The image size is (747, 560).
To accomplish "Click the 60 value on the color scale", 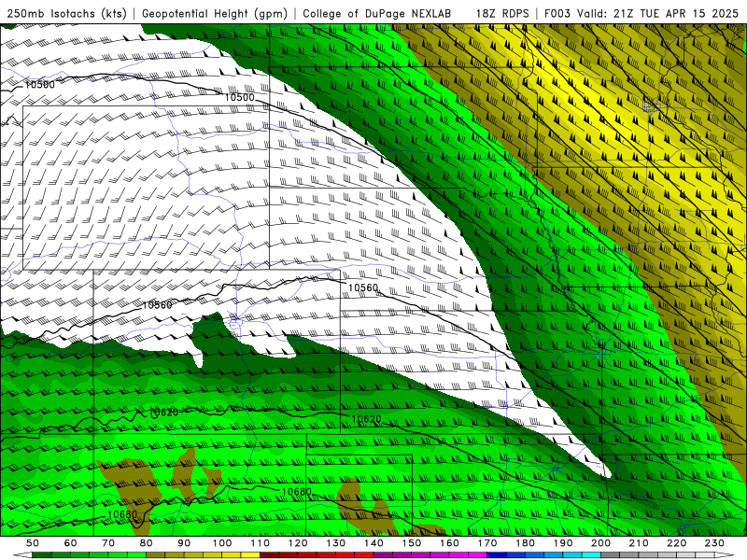I will click(70, 543).
